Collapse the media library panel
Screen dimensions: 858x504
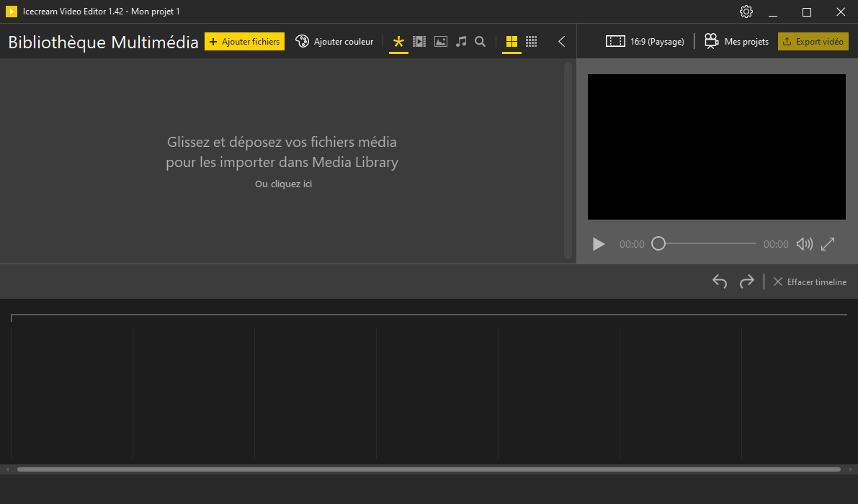[562, 42]
